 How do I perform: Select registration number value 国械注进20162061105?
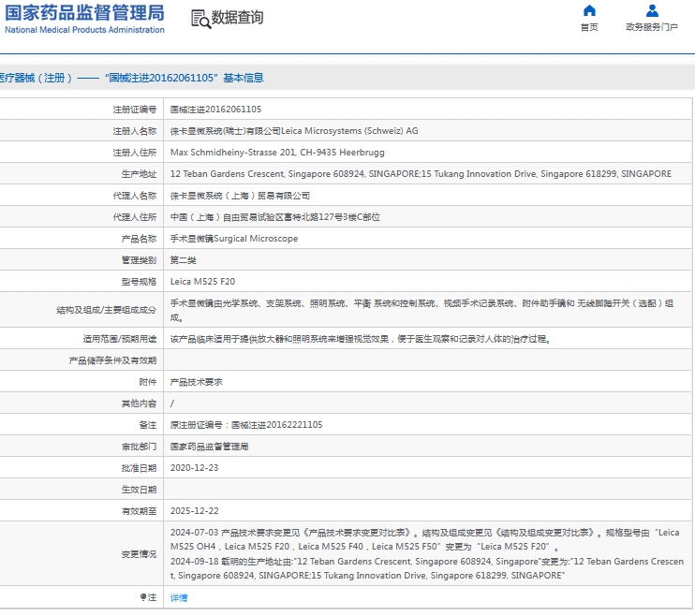coord(215,110)
